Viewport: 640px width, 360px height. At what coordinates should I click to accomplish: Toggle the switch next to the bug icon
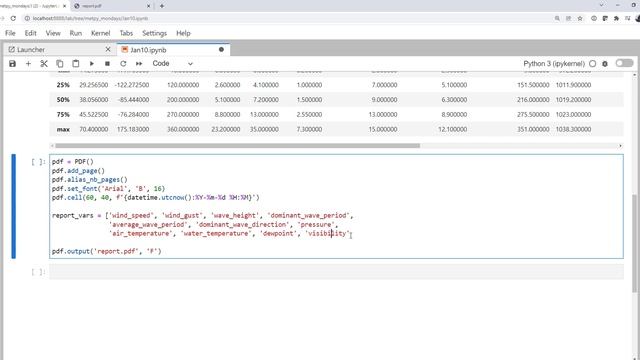coord(624,63)
